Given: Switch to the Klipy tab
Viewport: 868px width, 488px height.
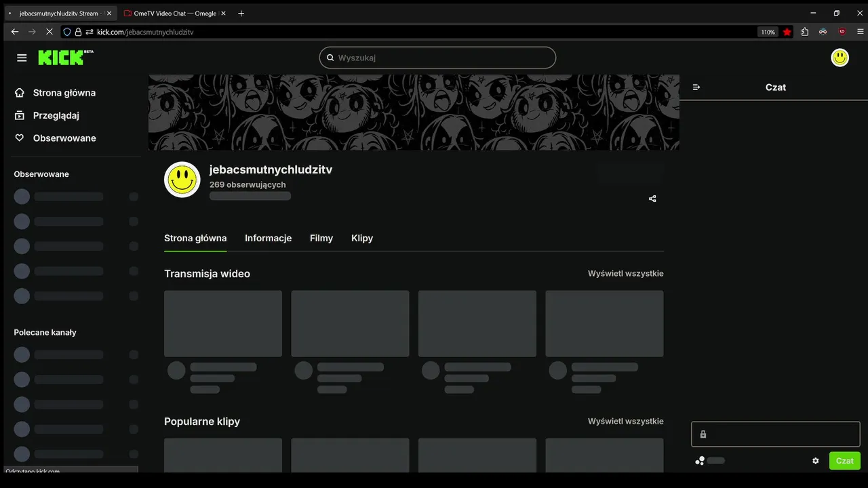Looking at the screenshot, I should 362,238.
